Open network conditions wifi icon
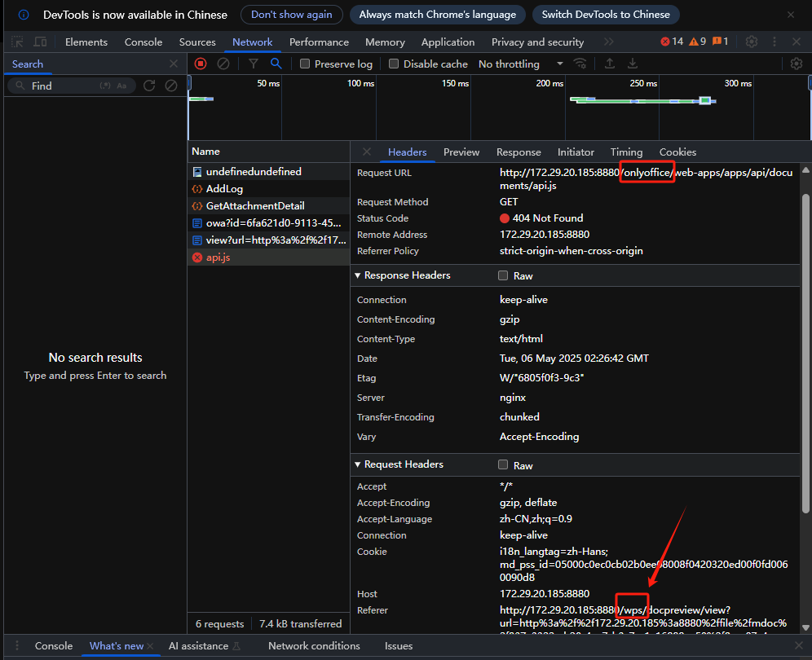Viewport: 812px width, 660px height. point(580,64)
